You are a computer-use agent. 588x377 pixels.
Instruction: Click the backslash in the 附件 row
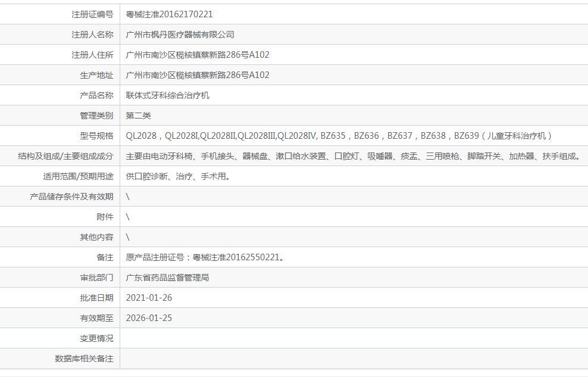coord(127,217)
